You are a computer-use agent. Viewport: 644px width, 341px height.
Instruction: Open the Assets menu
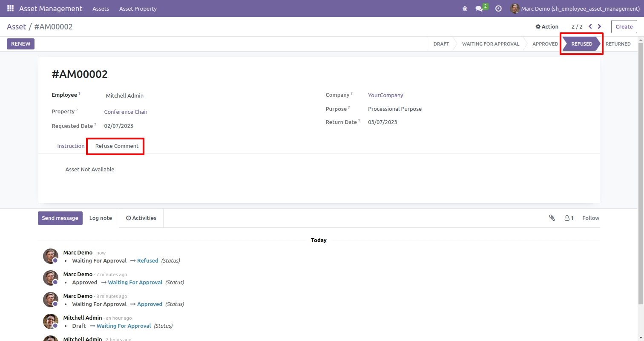coord(101,9)
